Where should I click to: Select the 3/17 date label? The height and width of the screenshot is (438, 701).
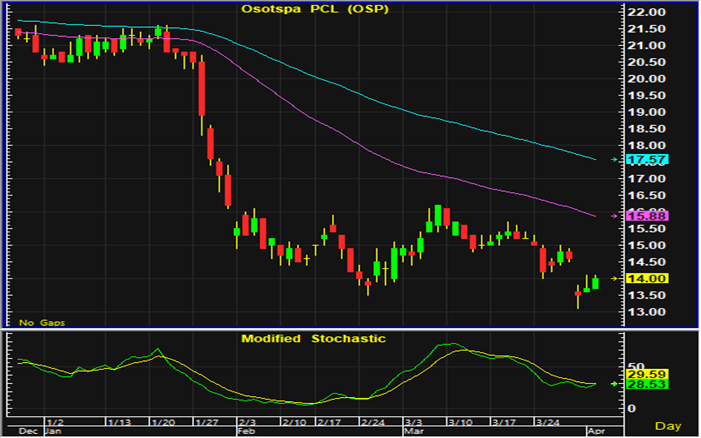503,422
